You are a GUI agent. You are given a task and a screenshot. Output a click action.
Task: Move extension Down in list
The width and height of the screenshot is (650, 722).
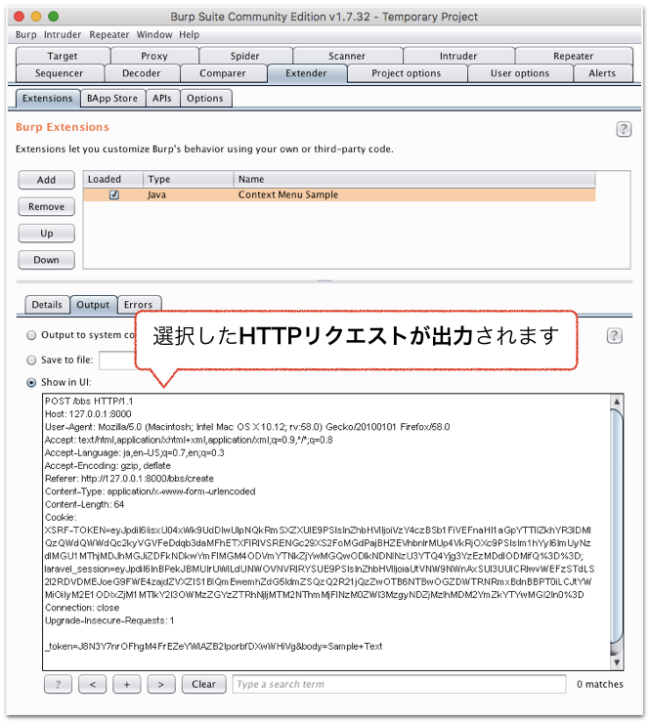[46, 260]
